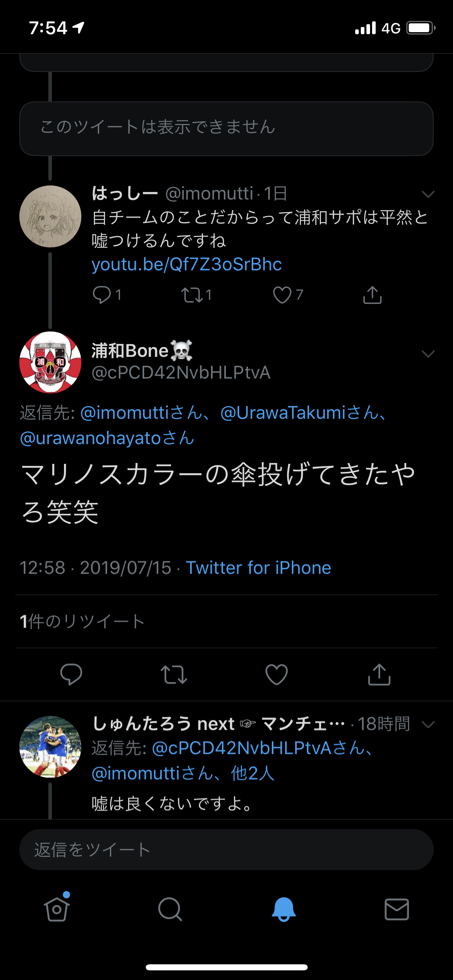Image resolution: width=453 pixels, height=980 pixels.
Task: Open 浦和Bone's profile picture
Action: tap(50, 362)
